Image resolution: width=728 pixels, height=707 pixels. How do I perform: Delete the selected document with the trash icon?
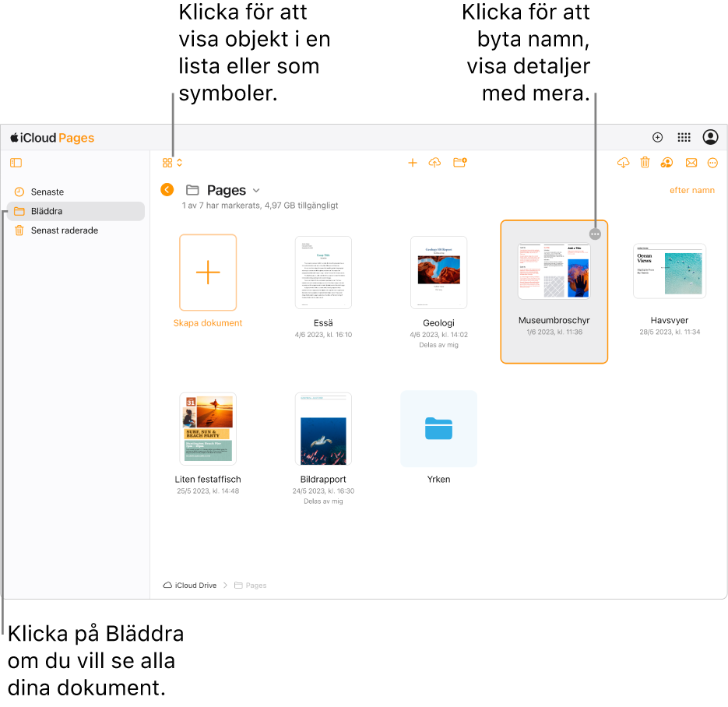[645, 163]
